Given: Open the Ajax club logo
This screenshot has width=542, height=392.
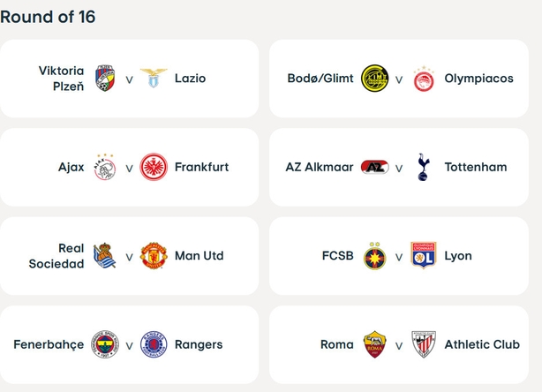Looking at the screenshot, I should click(105, 167).
